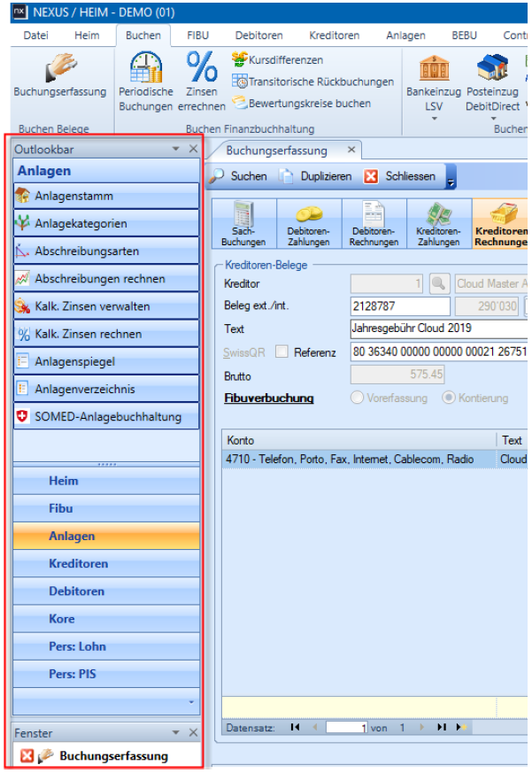Image resolution: width=532 pixels, height=773 pixels.
Task: Click Referenz number input field
Action: coord(439,352)
